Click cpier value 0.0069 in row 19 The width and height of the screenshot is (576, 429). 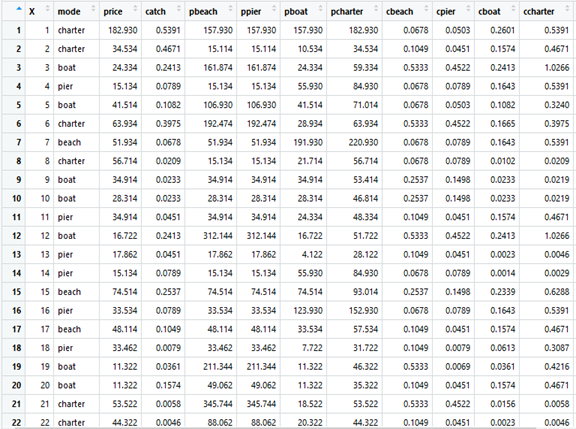coord(458,366)
